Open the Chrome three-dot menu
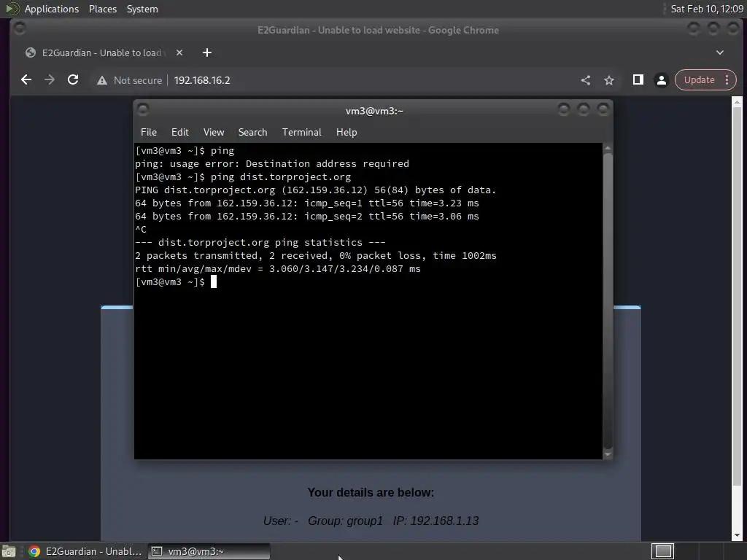Viewport: 747px width, 560px height. (x=727, y=80)
